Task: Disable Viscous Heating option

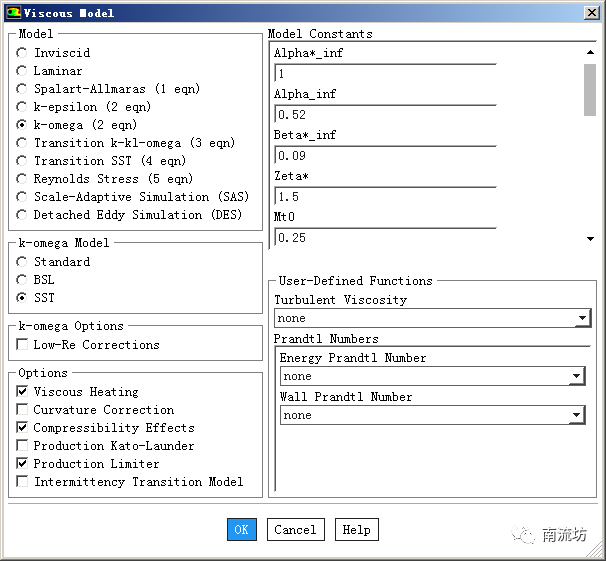Action: (22, 392)
